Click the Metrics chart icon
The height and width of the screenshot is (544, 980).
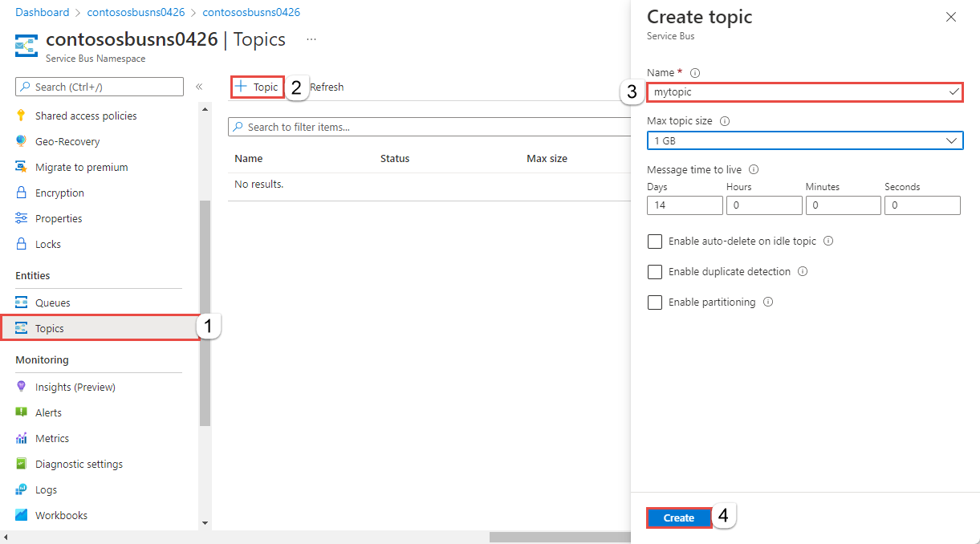(x=21, y=438)
